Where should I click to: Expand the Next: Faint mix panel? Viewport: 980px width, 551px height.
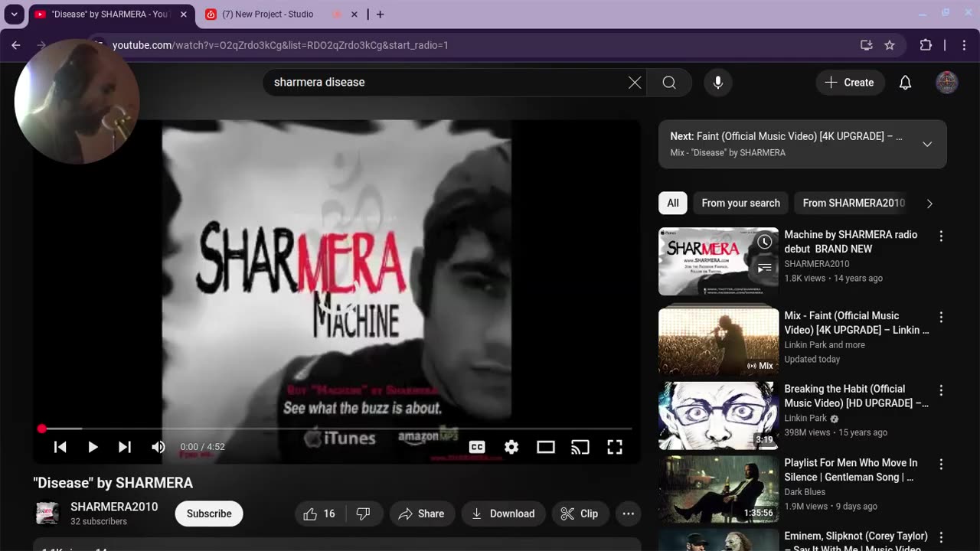coord(927,144)
